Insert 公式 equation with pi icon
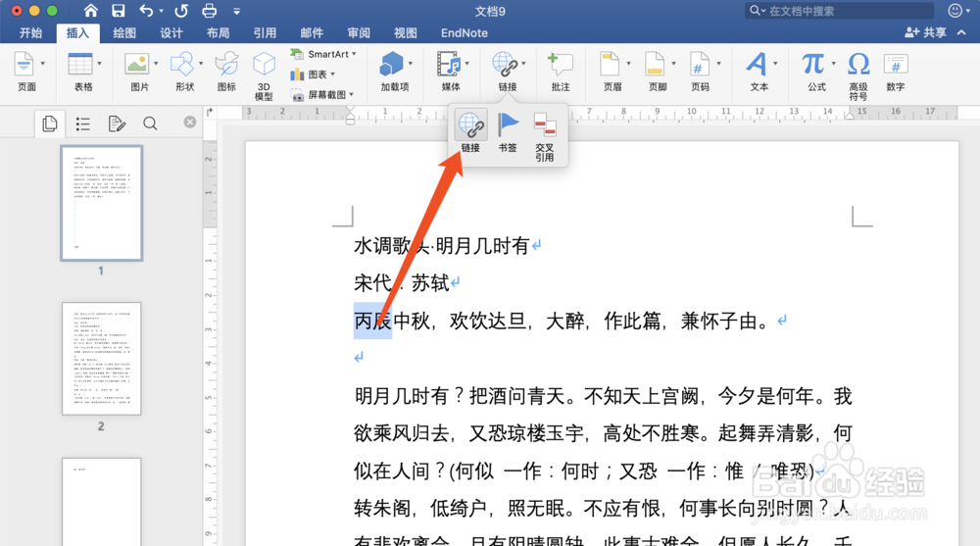 coord(813,65)
